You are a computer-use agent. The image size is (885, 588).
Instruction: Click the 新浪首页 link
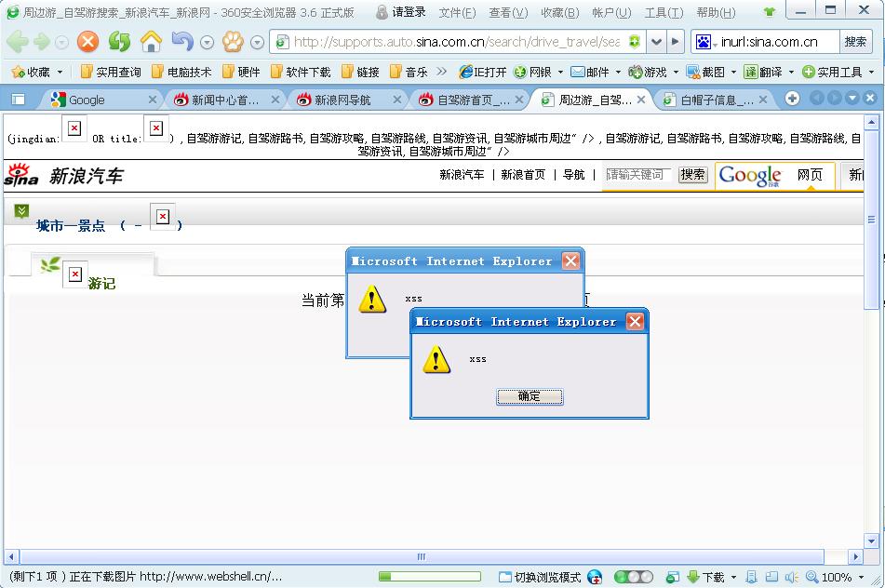[x=523, y=175]
